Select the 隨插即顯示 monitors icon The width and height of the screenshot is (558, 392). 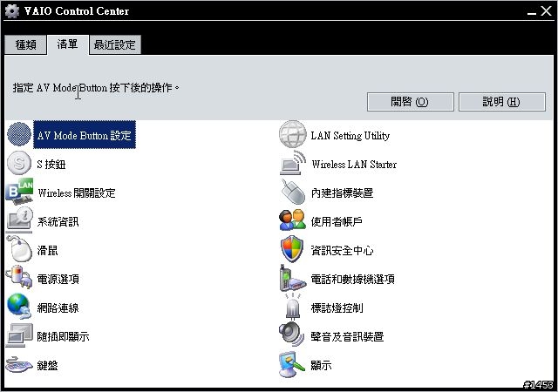pos(19,335)
